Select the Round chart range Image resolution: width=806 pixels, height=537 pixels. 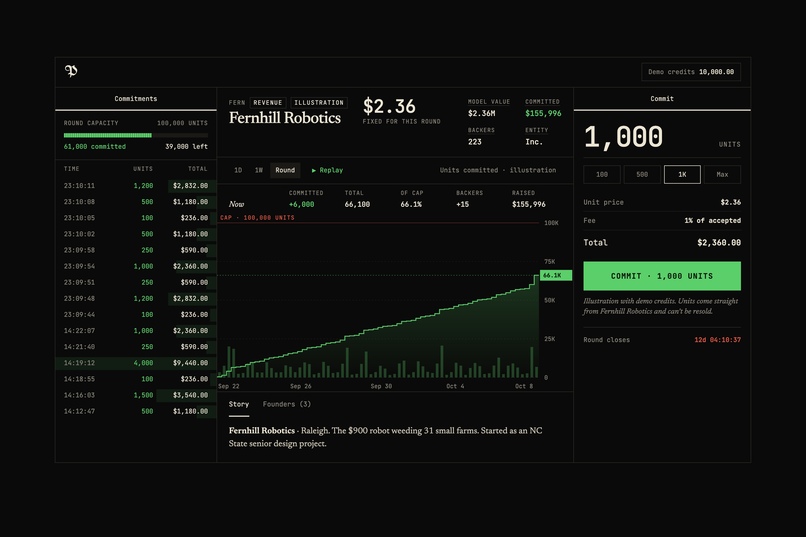pos(285,170)
